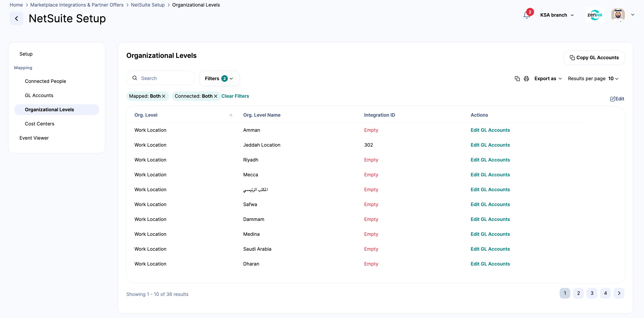
Task: Edit GL Accounts for Jeddah Location
Action: click(x=490, y=145)
